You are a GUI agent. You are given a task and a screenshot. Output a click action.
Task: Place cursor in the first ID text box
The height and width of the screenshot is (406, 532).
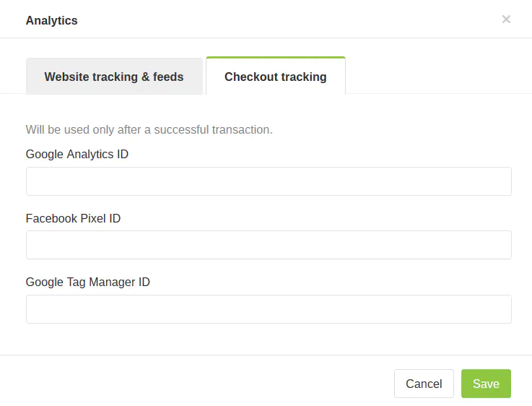(269, 181)
